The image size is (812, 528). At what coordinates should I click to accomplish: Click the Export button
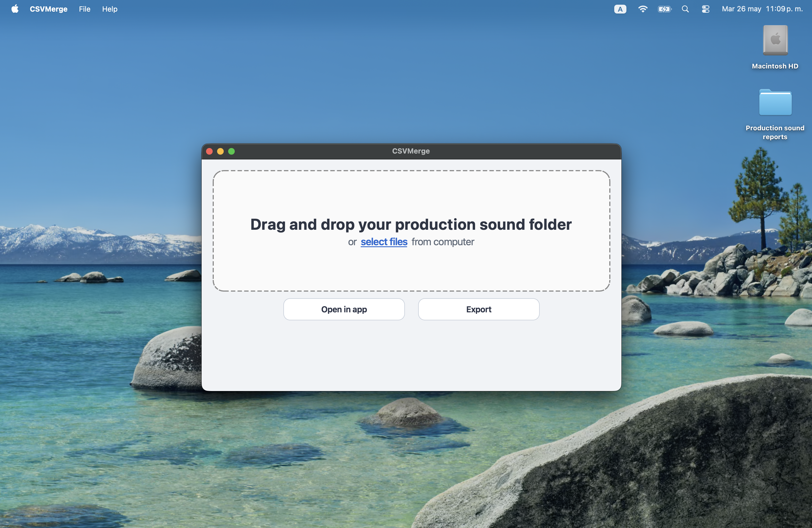tap(479, 309)
